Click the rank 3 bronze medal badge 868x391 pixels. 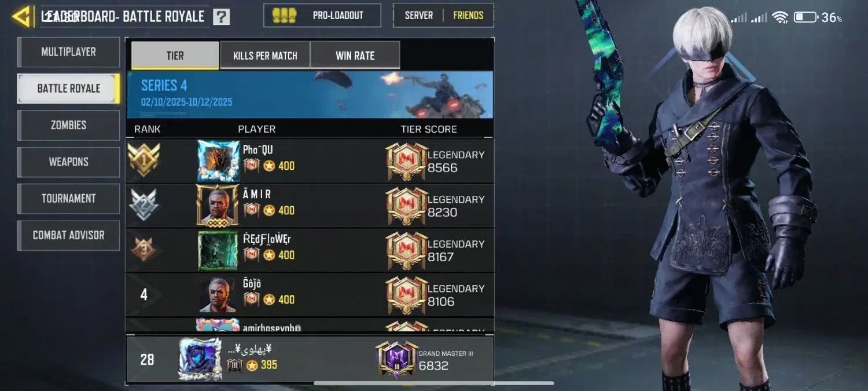pyautogui.click(x=144, y=249)
